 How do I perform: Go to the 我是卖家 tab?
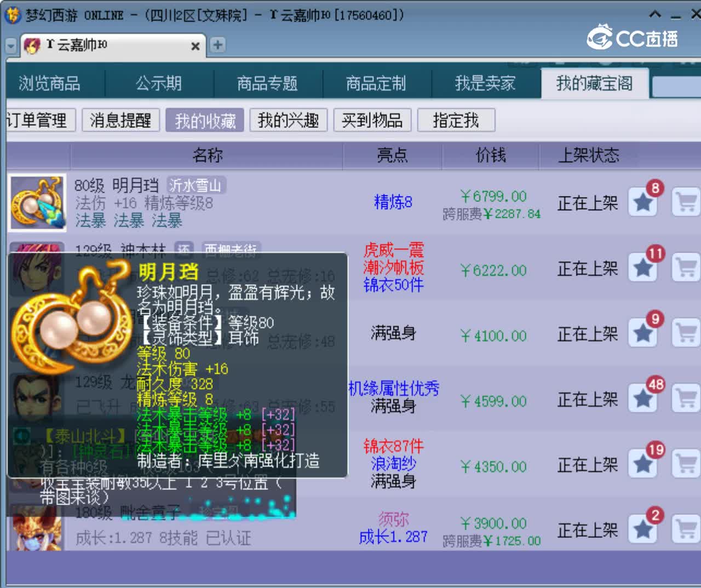[485, 83]
